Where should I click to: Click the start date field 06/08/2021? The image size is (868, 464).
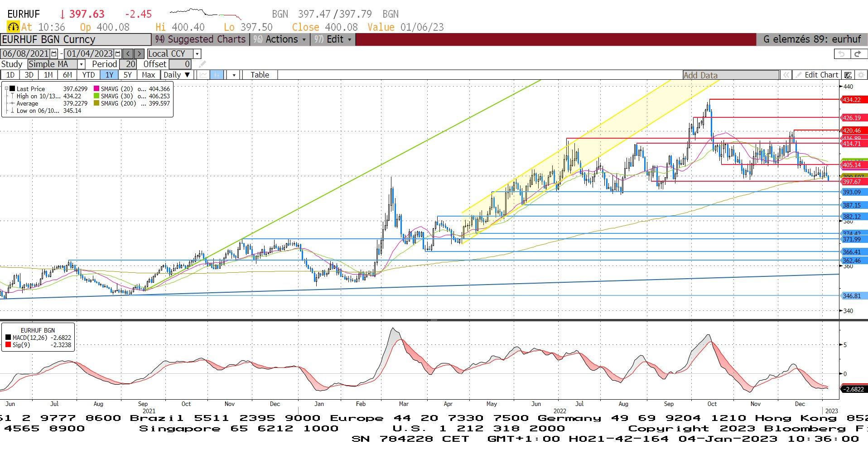tap(26, 53)
